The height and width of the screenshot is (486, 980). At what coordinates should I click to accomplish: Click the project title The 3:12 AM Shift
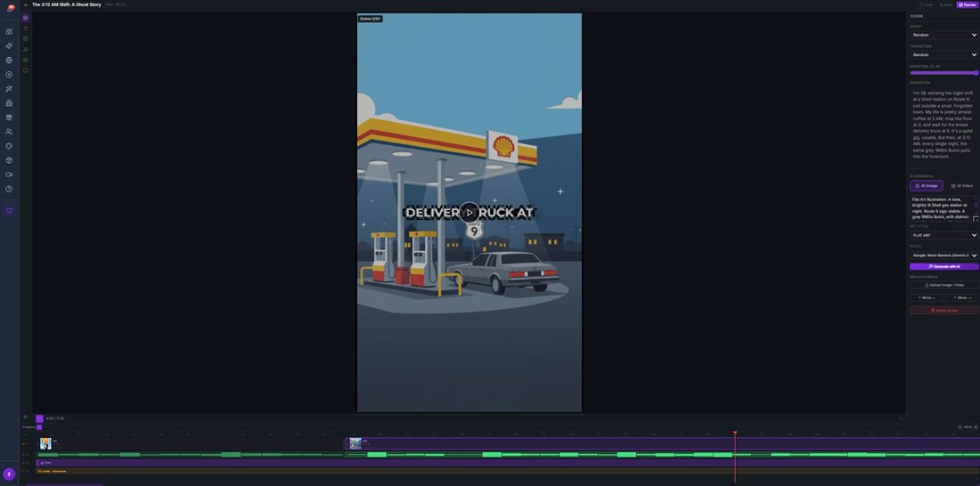point(66,4)
